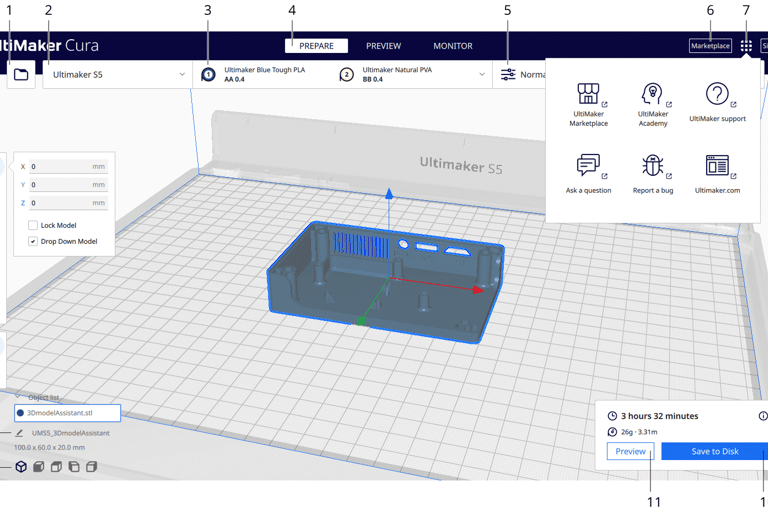768x513 pixels.
Task: Click the 100.0 x 60.0 x 20.0 mm dimensions
Action: point(49,447)
